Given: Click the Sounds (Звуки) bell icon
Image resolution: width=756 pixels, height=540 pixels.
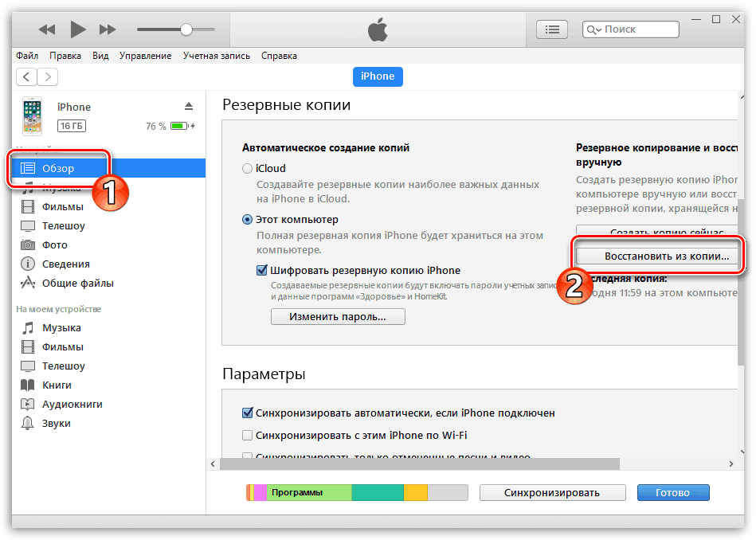Looking at the screenshot, I should [29, 424].
